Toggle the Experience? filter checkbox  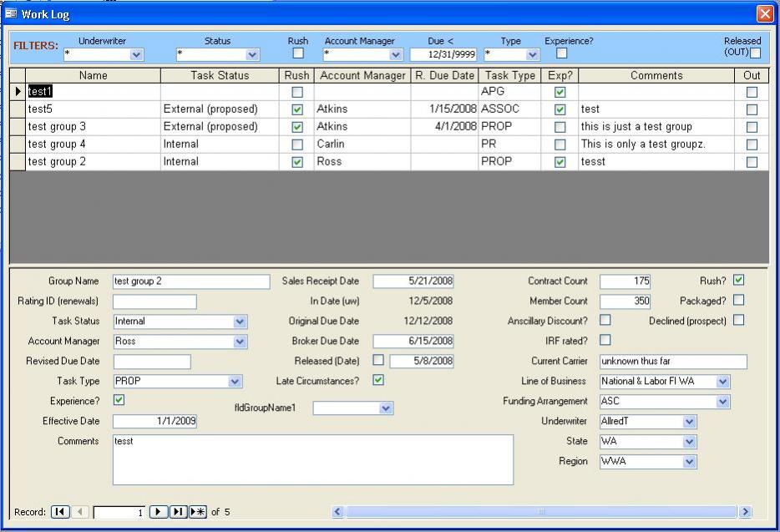point(562,53)
